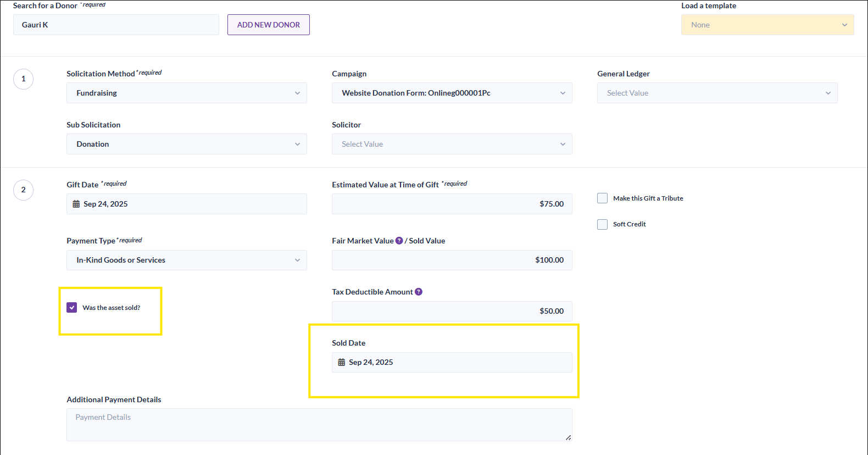Click the Additional Payment Details textarea
This screenshot has height=455, width=868.
click(319, 424)
